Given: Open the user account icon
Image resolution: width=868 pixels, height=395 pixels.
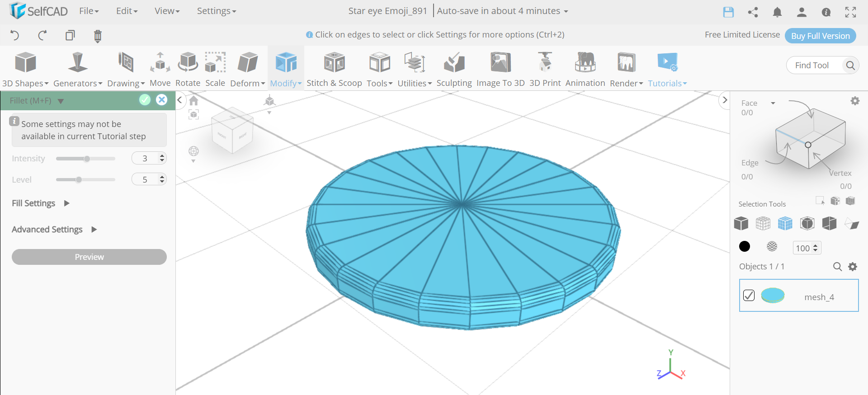Looking at the screenshot, I should pos(802,12).
